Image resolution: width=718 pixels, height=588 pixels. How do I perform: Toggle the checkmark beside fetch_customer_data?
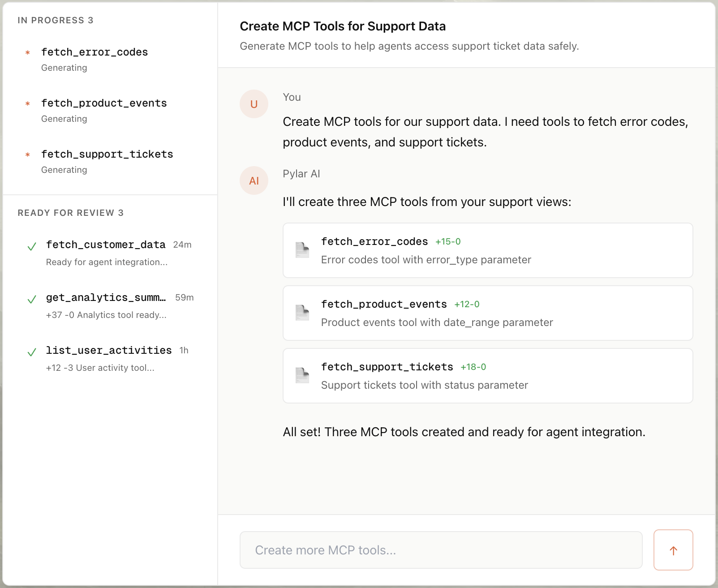(31, 245)
